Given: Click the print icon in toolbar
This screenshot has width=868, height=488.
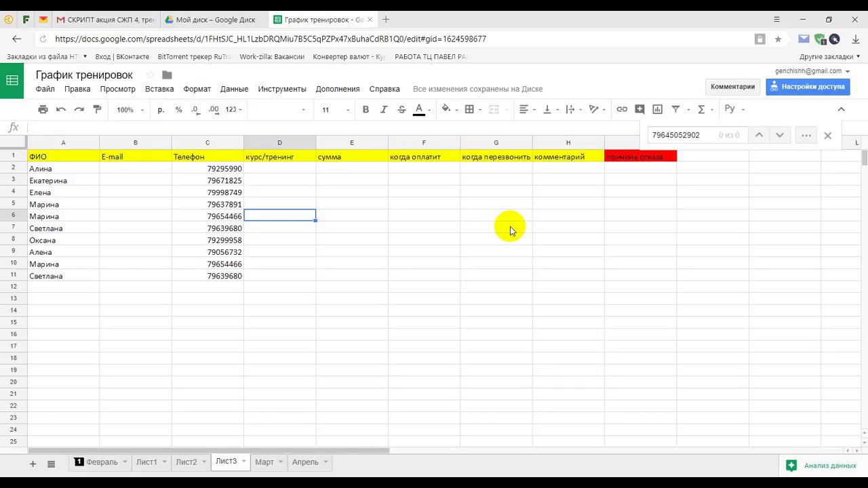Looking at the screenshot, I should pyautogui.click(x=43, y=109).
